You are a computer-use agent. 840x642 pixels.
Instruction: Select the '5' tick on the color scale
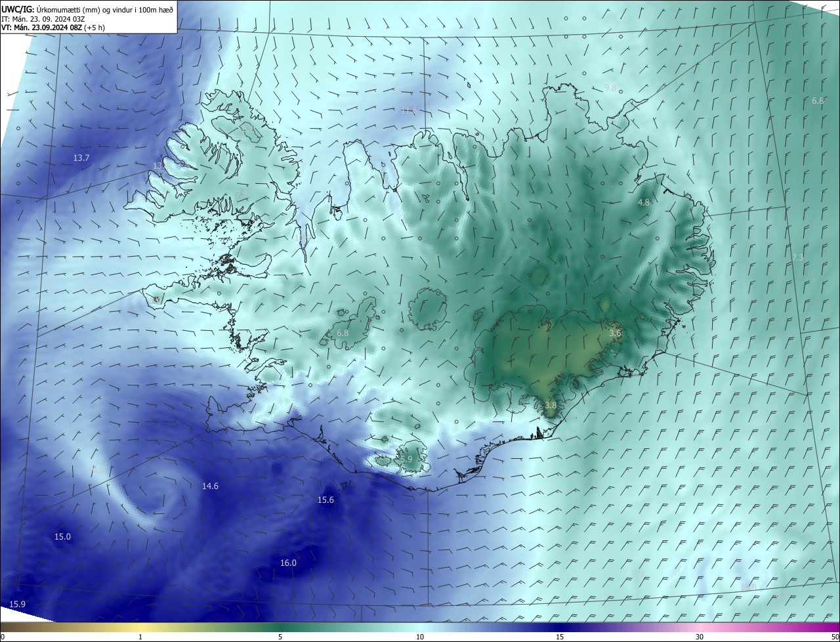click(x=280, y=637)
